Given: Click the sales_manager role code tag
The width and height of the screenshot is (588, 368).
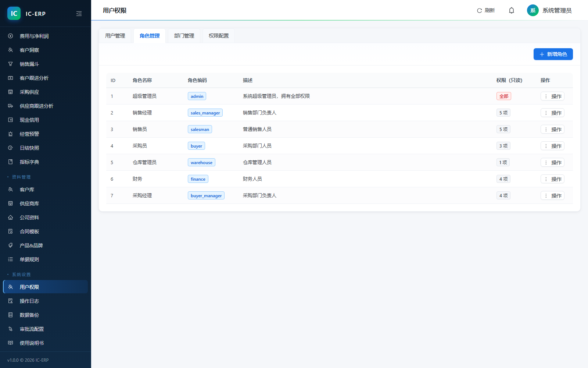Looking at the screenshot, I should [x=205, y=113].
